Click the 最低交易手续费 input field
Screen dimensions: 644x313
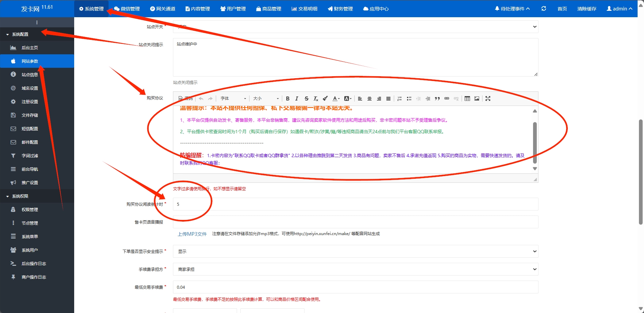355,287
